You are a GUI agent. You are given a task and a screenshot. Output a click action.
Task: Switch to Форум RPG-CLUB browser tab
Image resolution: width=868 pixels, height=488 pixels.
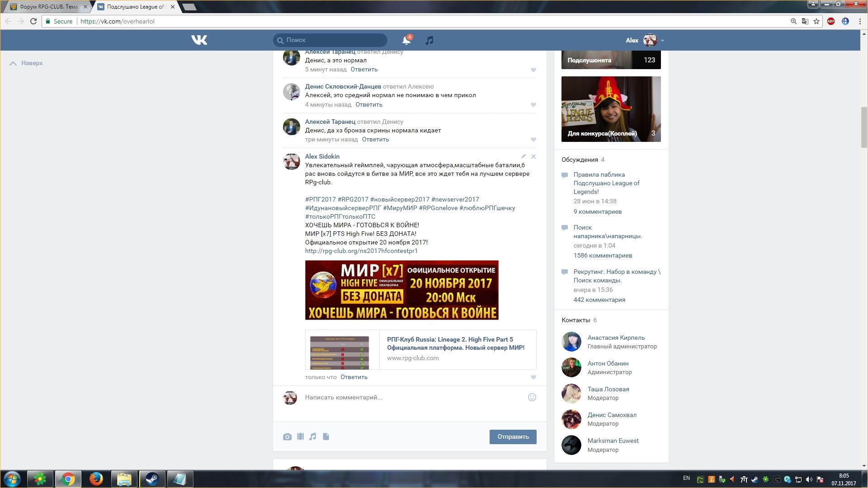tap(48, 7)
